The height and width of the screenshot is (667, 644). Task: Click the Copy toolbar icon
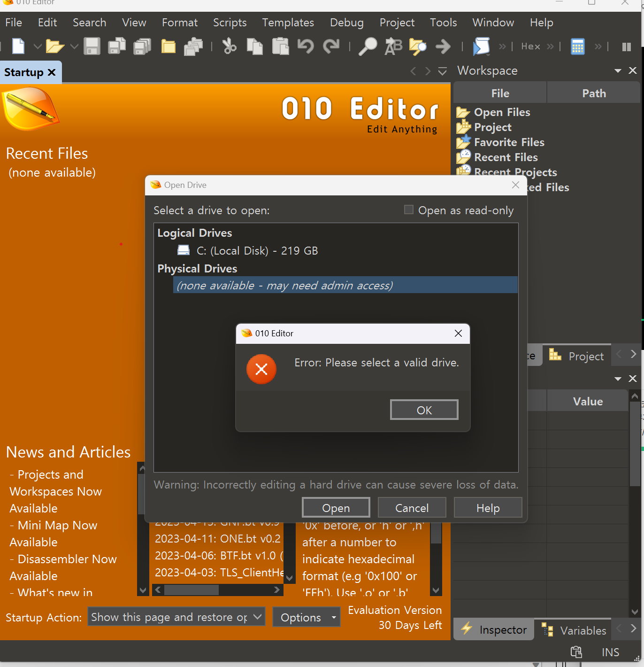(x=255, y=47)
